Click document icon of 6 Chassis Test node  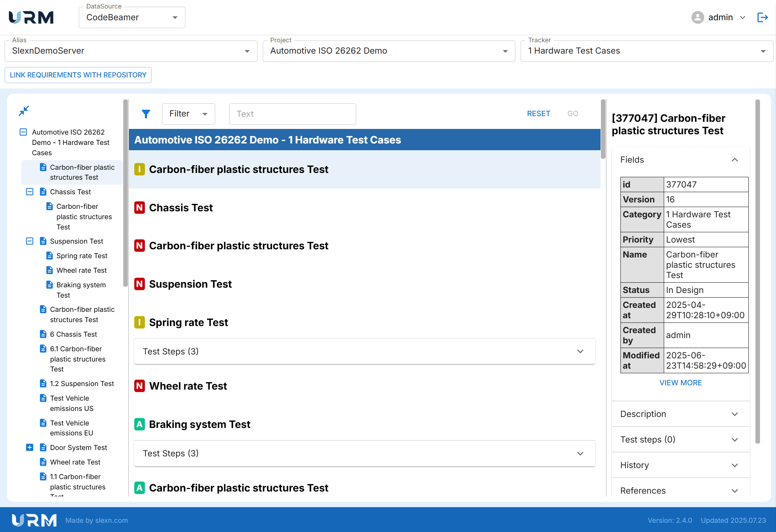coord(43,334)
